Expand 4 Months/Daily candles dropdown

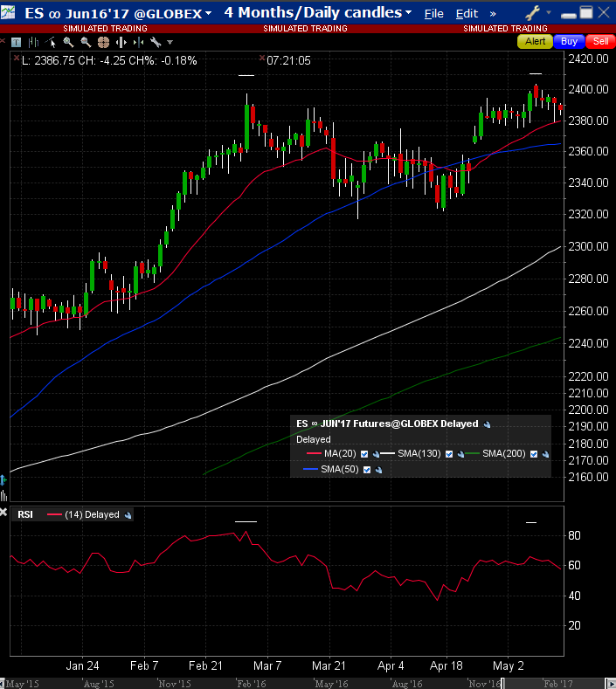pyautogui.click(x=318, y=13)
